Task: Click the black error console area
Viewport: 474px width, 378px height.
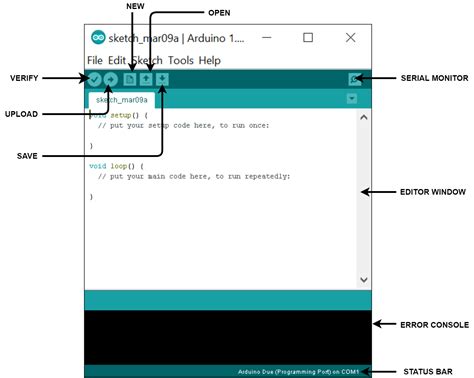Action: pos(228,337)
